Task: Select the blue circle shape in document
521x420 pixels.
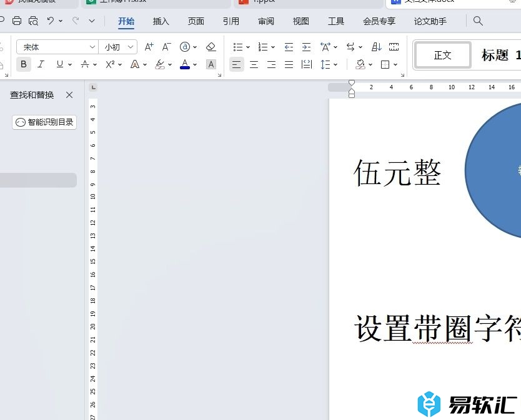Action: (x=493, y=170)
